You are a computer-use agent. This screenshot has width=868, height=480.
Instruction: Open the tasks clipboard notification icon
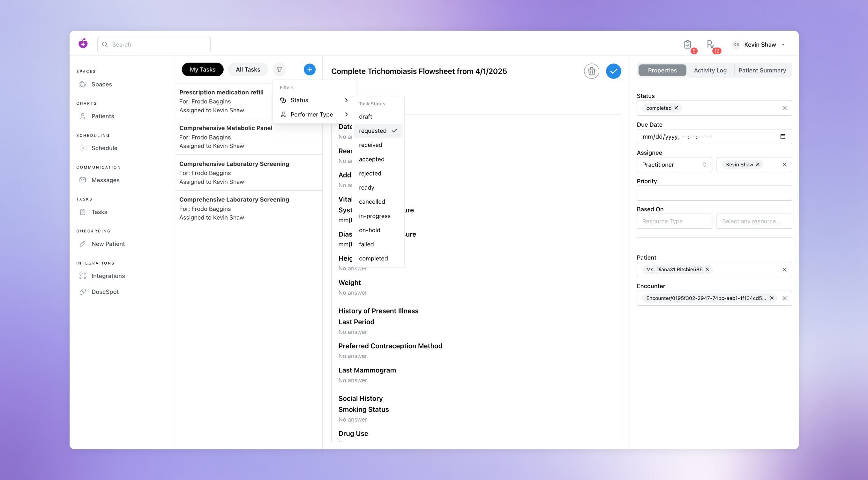[x=688, y=44]
